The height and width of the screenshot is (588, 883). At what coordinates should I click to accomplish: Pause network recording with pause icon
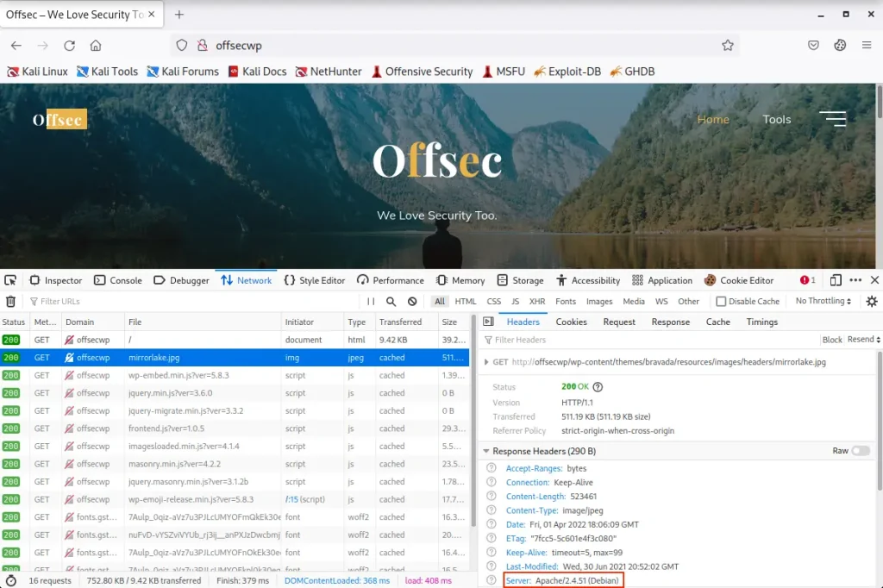371,302
